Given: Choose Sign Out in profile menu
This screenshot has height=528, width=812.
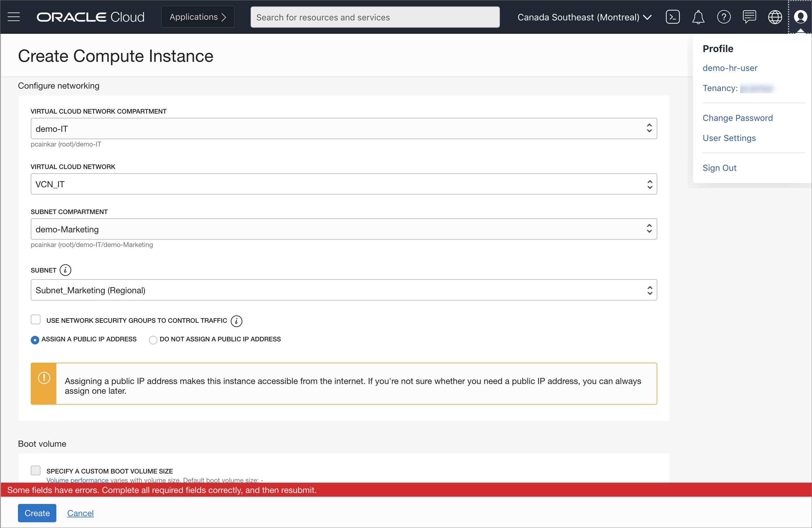Looking at the screenshot, I should [x=719, y=168].
